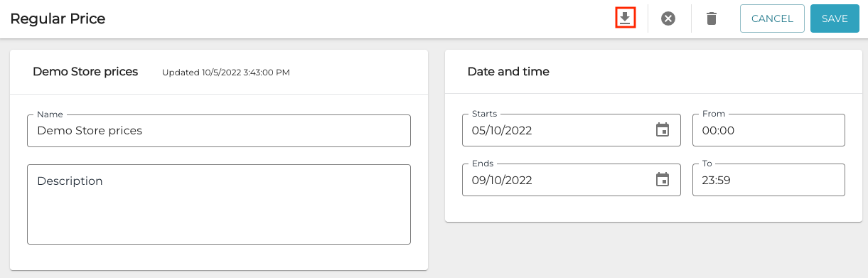
Task: Click the CANCEL button
Action: (x=772, y=18)
